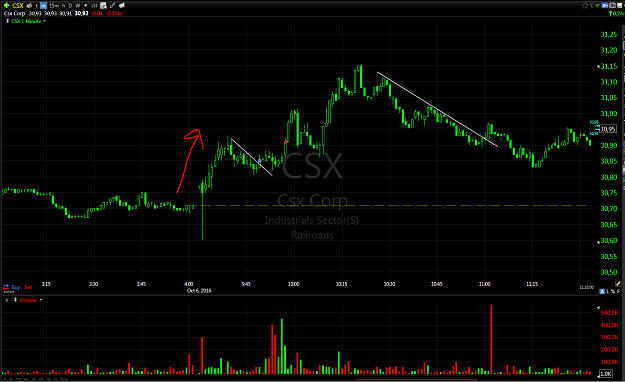Open the layout dropdown icon top right
This screenshot has width=625, height=382.
(x=612, y=5)
